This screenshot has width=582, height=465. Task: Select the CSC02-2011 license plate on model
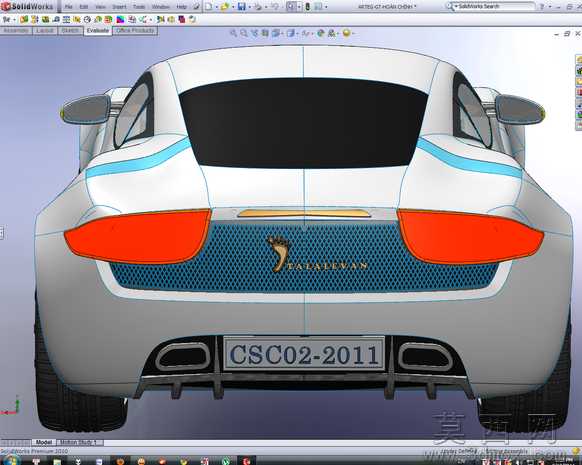pyautogui.click(x=304, y=354)
